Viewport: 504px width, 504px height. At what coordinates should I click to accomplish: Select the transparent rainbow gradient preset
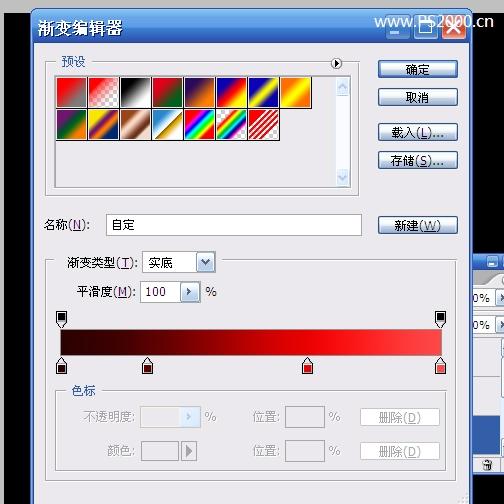[231, 124]
